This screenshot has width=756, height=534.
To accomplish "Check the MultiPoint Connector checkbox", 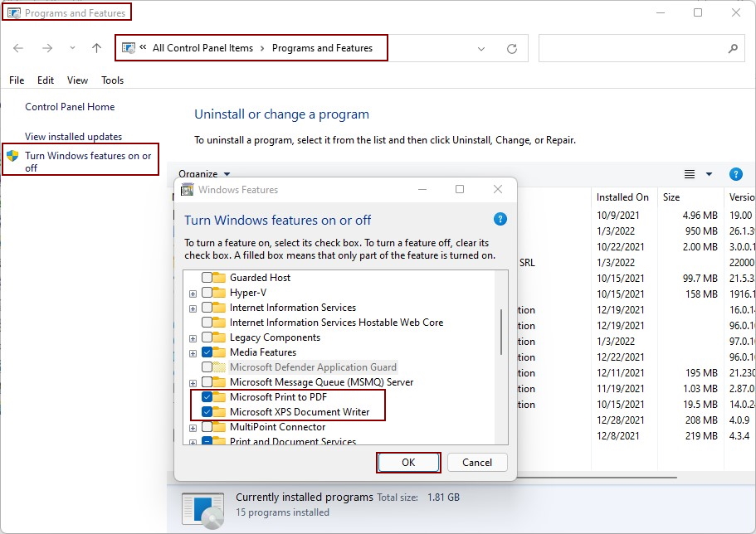I will (x=207, y=427).
